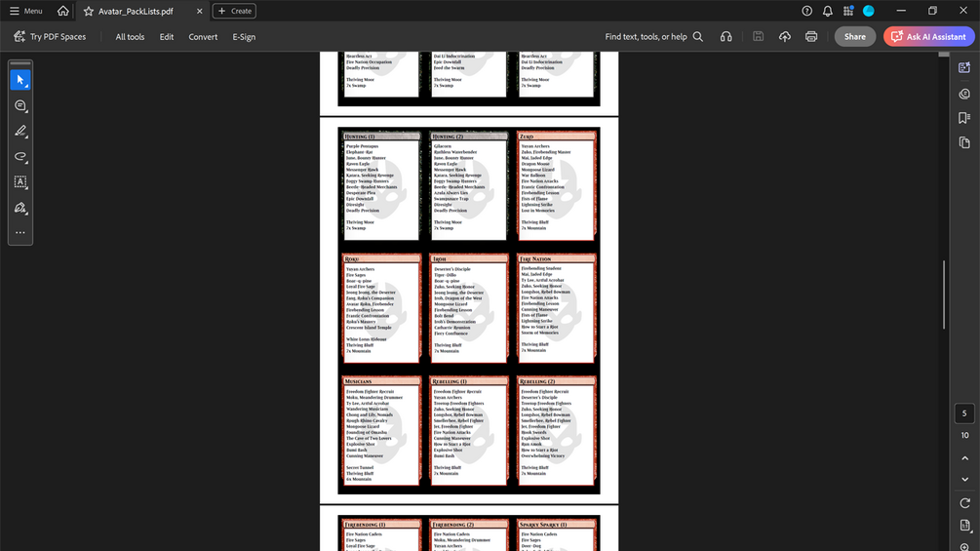
Task: Click the Save file icon
Action: click(x=758, y=37)
